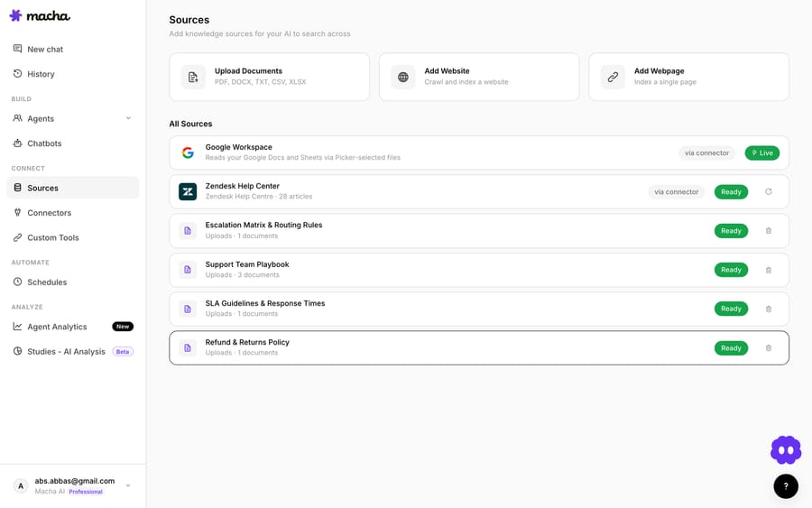Click Zendesk Help Center's via connector tag

(x=676, y=191)
